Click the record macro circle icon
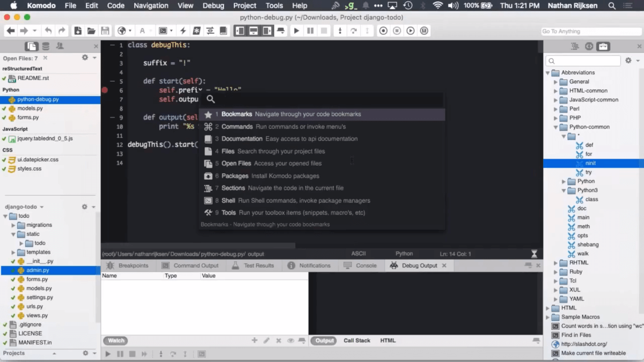Viewport: 644px width, 362px height. [383, 31]
